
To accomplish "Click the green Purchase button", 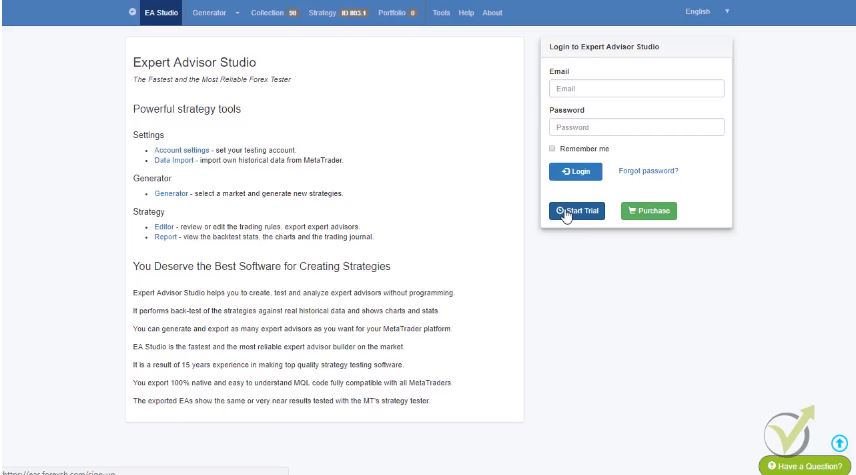I will [648, 210].
